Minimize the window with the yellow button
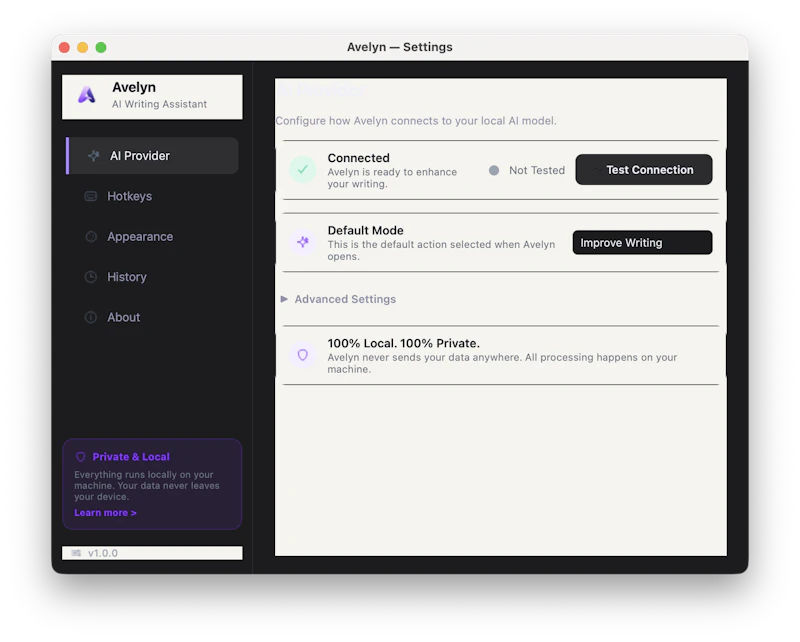The height and width of the screenshot is (642, 800). [x=83, y=47]
